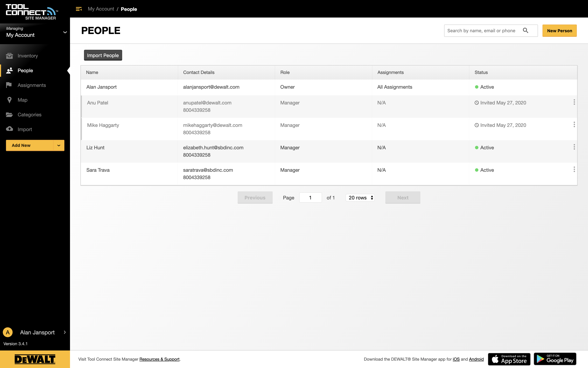Open the iOS app link
Screen dimensions: 588x368
(x=456, y=359)
